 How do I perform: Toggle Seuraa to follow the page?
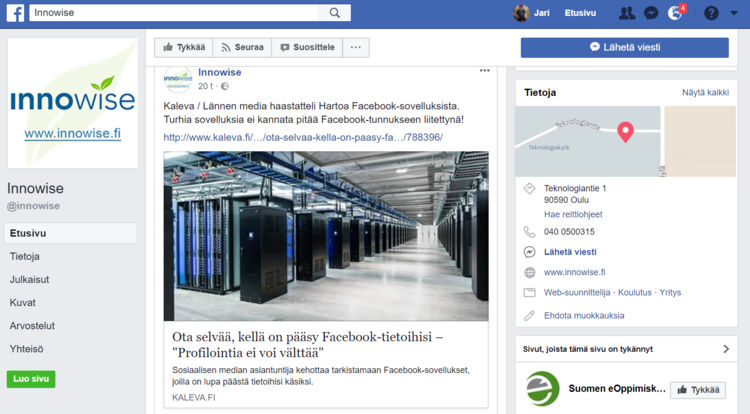point(242,47)
